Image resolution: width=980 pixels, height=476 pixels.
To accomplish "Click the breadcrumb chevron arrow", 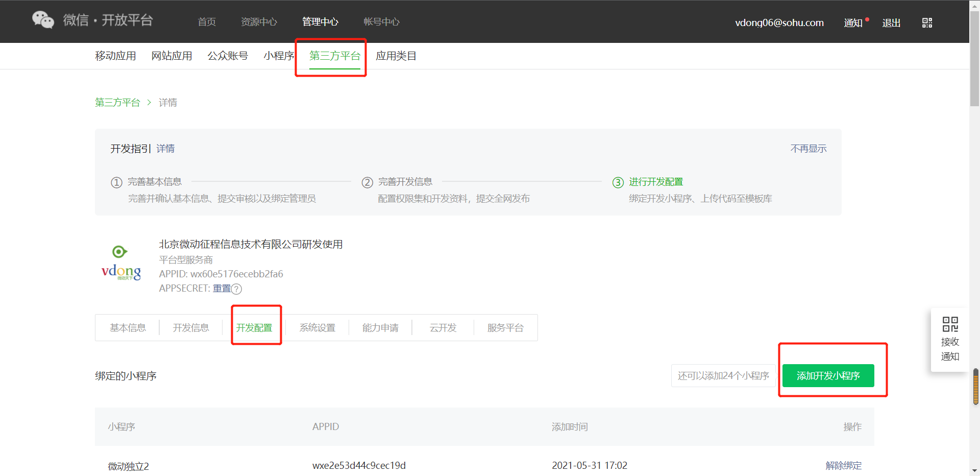I will click(x=149, y=103).
